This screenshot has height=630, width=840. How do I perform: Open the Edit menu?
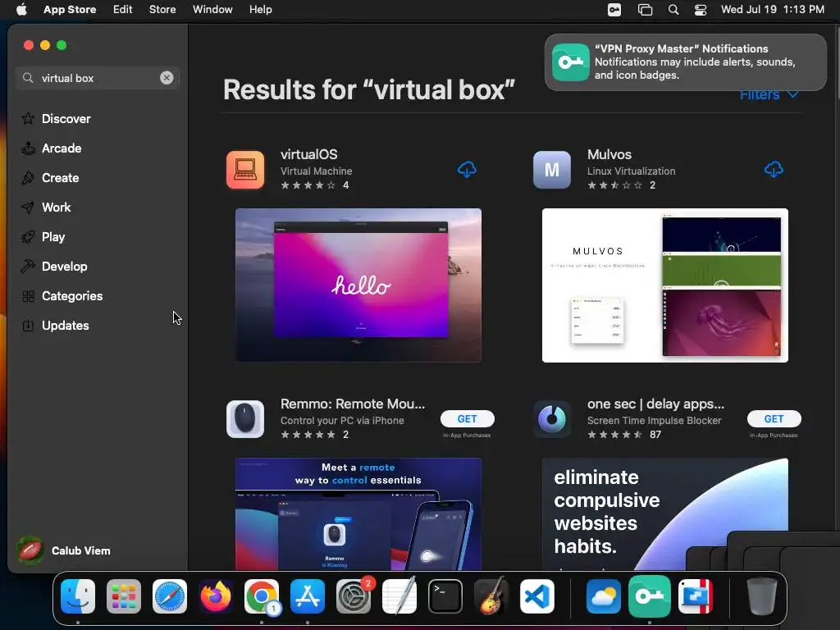coord(123,10)
